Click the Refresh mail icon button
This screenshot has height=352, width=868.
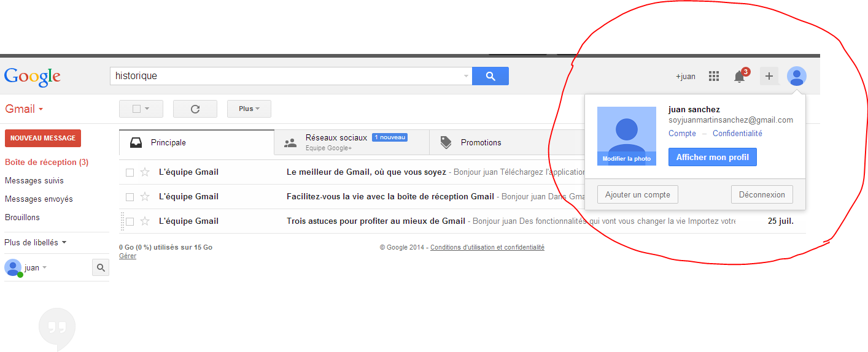195,109
